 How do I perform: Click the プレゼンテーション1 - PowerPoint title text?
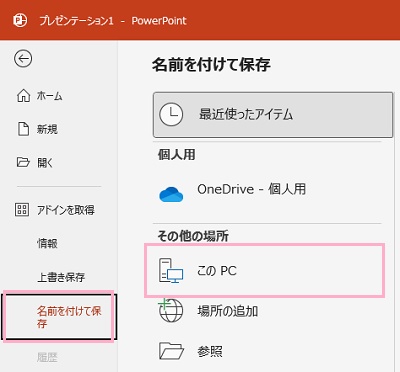(113, 21)
